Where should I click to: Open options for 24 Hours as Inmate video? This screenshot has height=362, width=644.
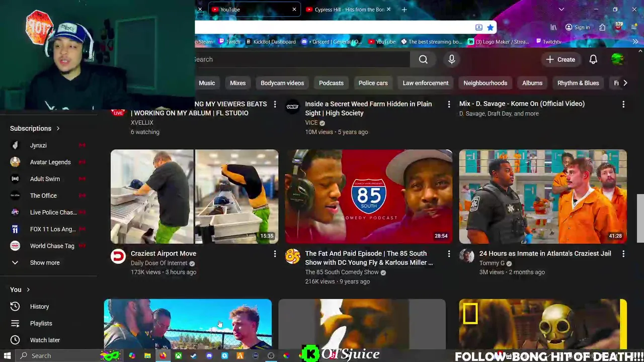pos(623,254)
